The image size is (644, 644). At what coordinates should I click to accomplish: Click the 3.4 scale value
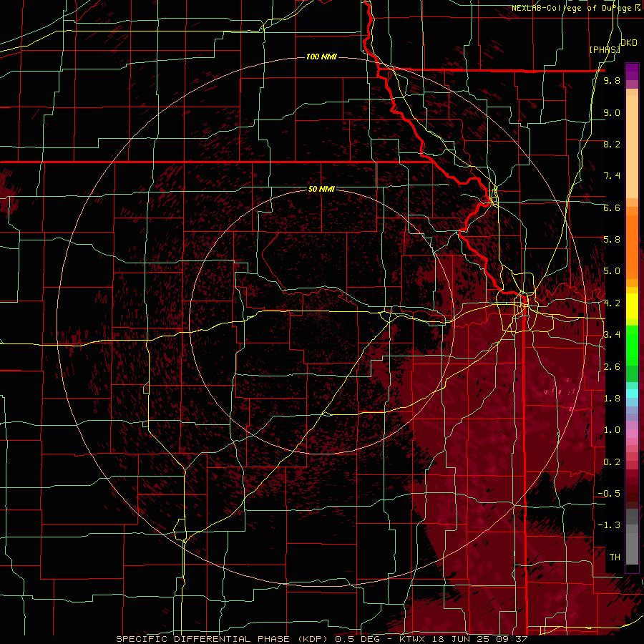tap(612, 335)
